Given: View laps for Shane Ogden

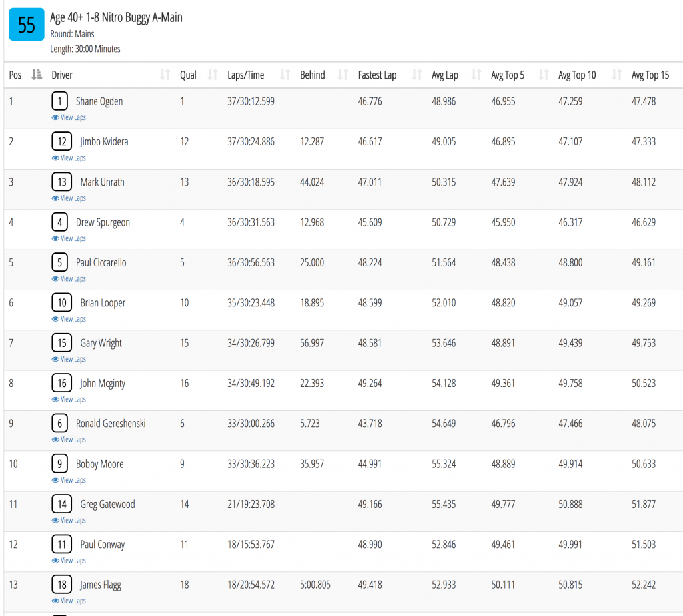Looking at the screenshot, I should 69,117.
